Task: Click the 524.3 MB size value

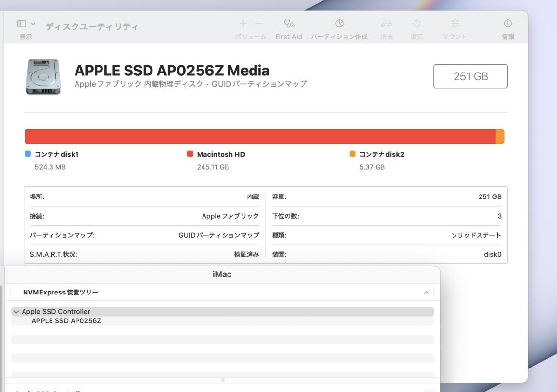Action: pos(50,167)
